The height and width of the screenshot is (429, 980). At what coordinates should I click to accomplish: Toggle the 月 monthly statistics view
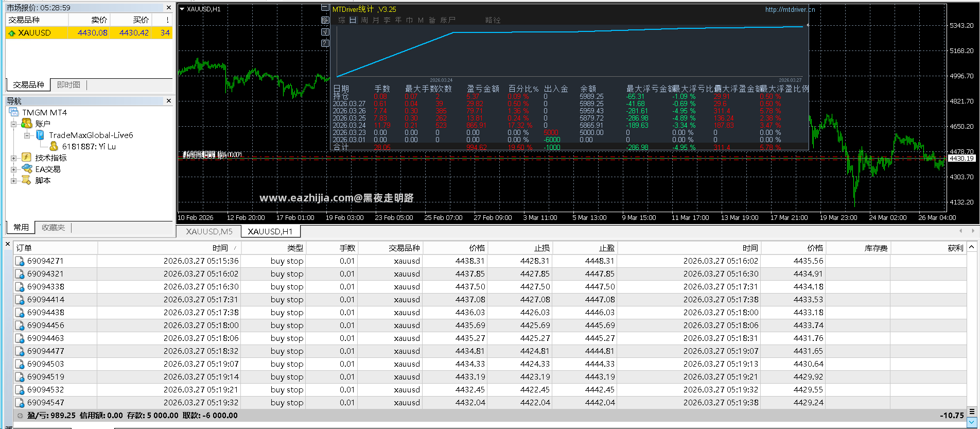click(x=376, y=20)
